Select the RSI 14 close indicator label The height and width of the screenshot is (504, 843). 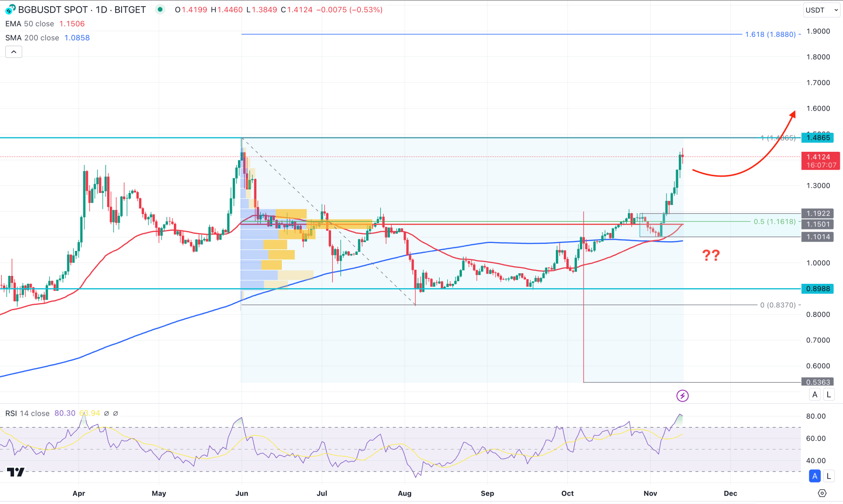27,413
